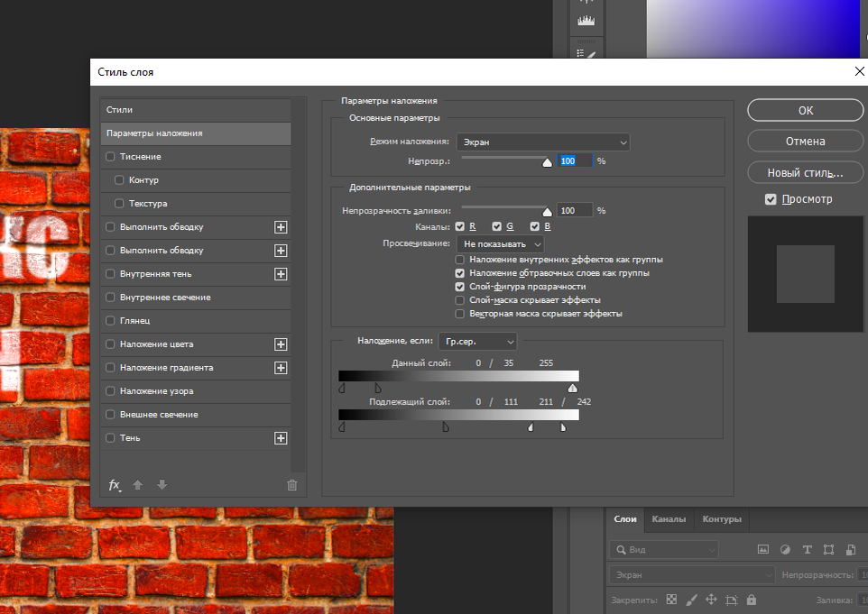Filter layers by type (T) icon
Screen dimensions: 868x614
(x=808, y=549)
